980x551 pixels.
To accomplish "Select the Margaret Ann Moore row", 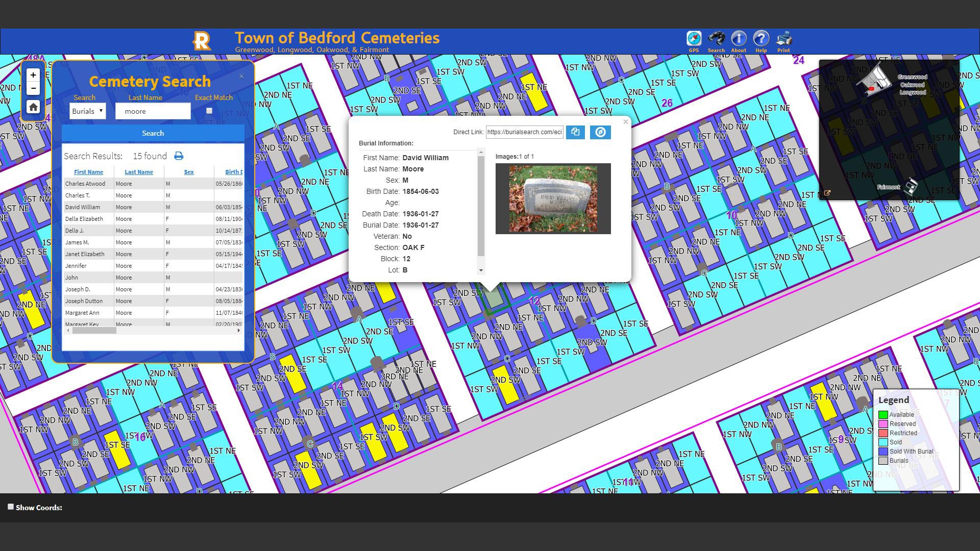I will [x=153, y=313].
